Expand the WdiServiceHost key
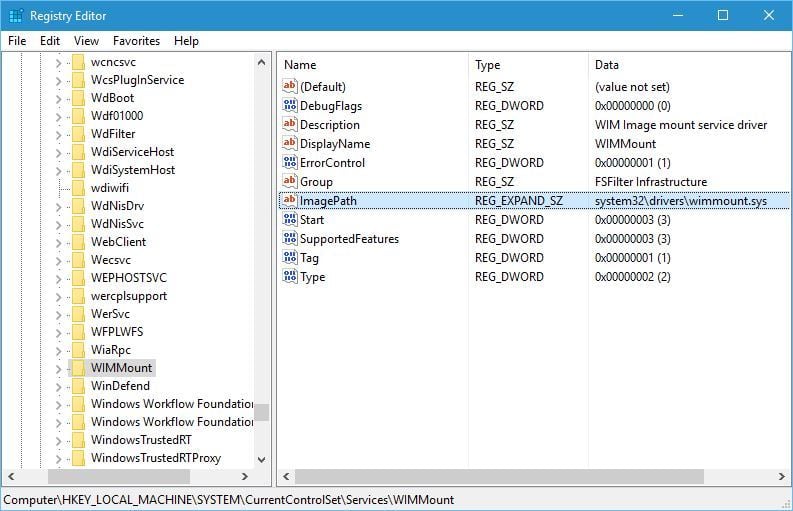Screen dimensions: 793x511 pyautogui.click(x=58, y=153)
